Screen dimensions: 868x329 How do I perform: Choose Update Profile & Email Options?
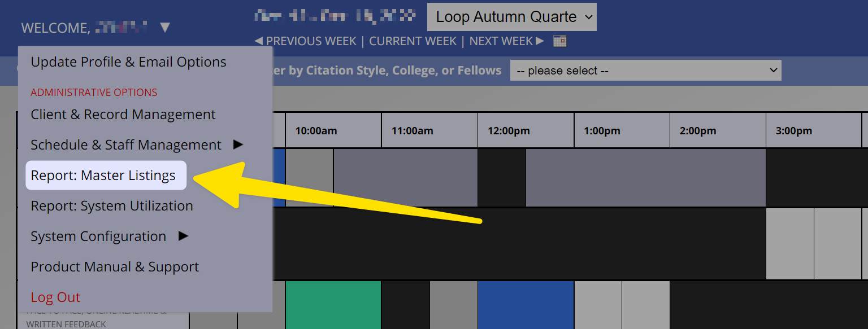[129, 62]
